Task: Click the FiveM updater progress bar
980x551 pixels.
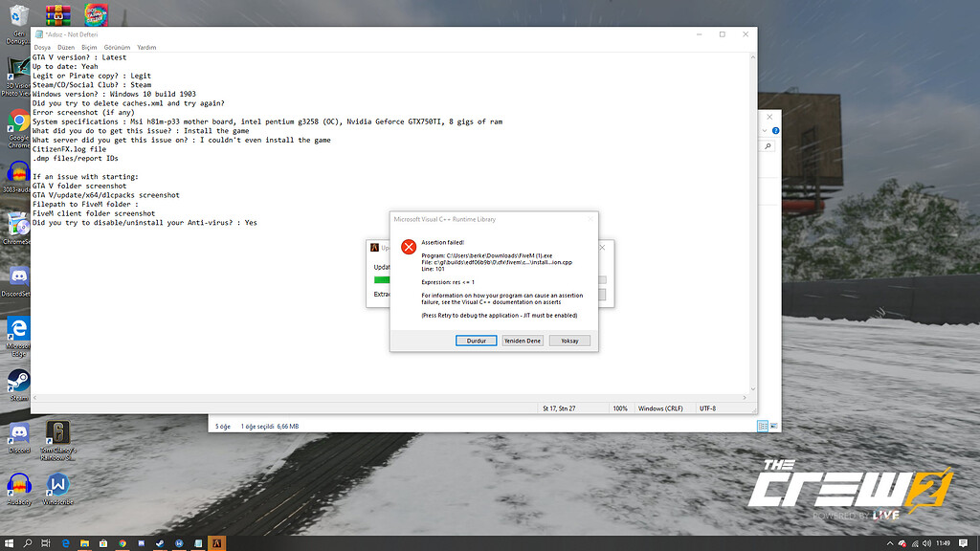Action: tap(381, 280)
